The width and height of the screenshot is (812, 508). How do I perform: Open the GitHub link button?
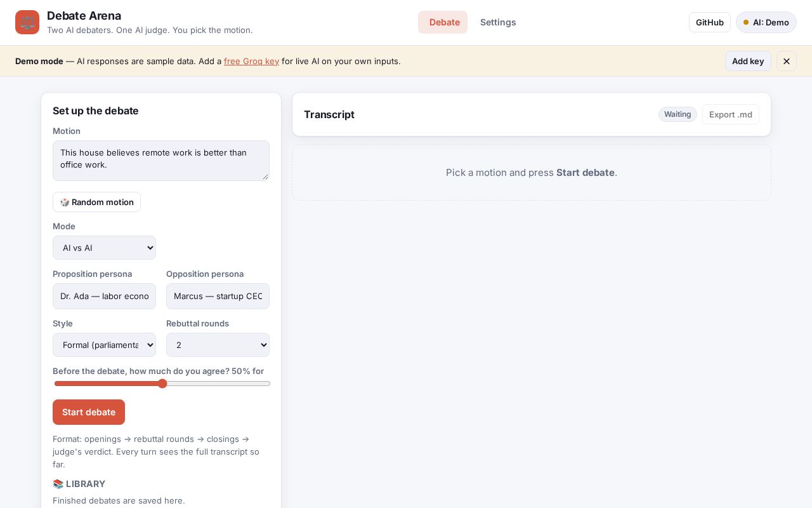pos(710,22)
